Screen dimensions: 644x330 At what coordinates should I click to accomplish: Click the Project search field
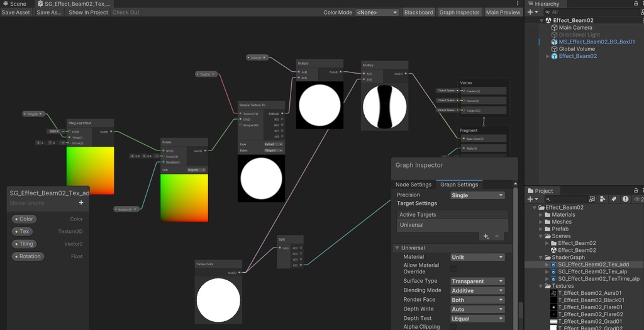[565, 199]
